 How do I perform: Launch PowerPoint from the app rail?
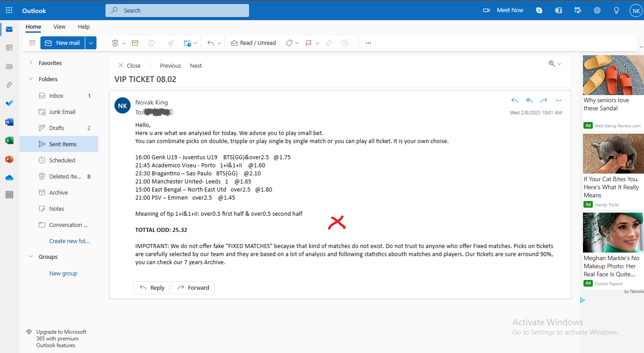(9, 159)
